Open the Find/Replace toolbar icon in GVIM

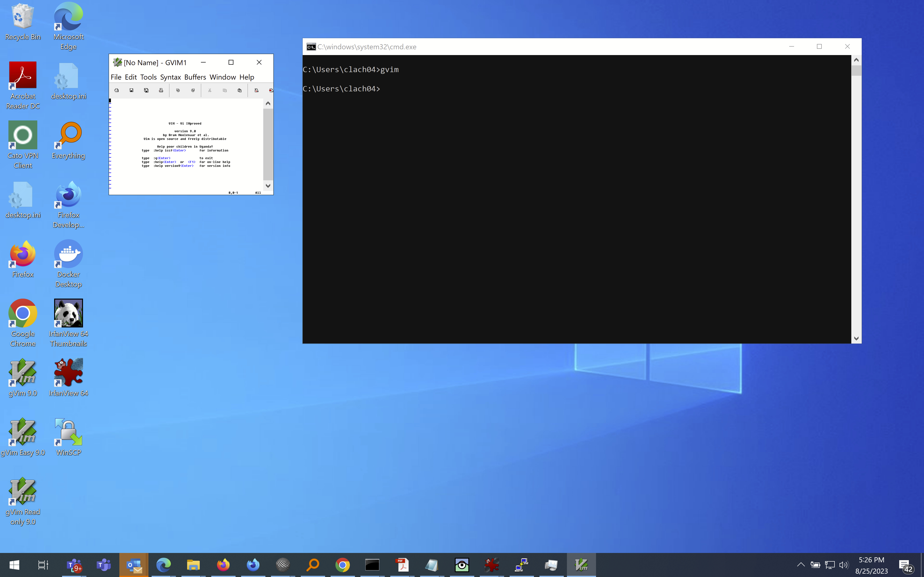tap(256, 90)
